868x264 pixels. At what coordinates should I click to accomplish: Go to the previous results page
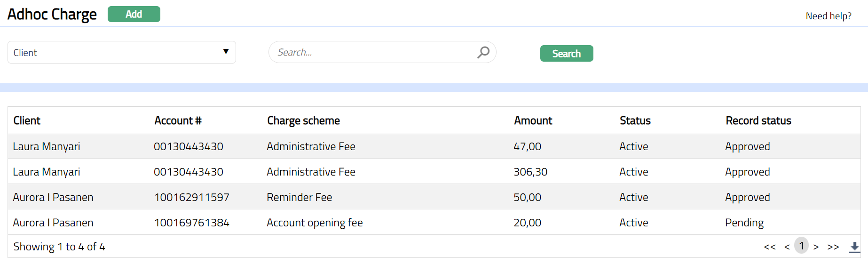point(787,247)
